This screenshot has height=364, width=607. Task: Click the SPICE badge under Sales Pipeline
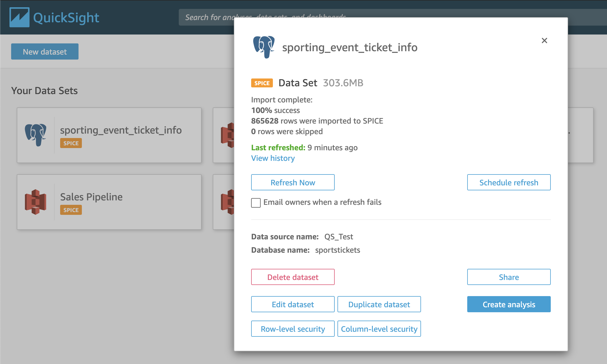coord(71,210)
